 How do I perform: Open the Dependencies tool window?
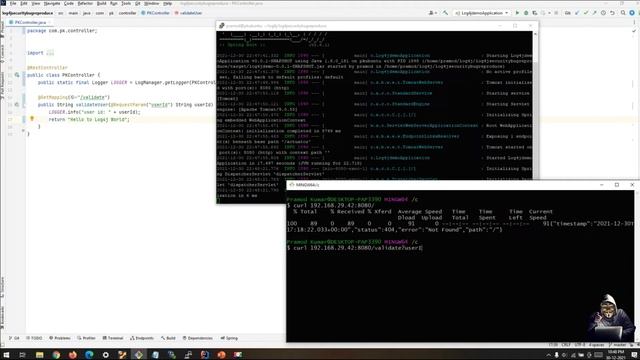click(x=198, y=338)
